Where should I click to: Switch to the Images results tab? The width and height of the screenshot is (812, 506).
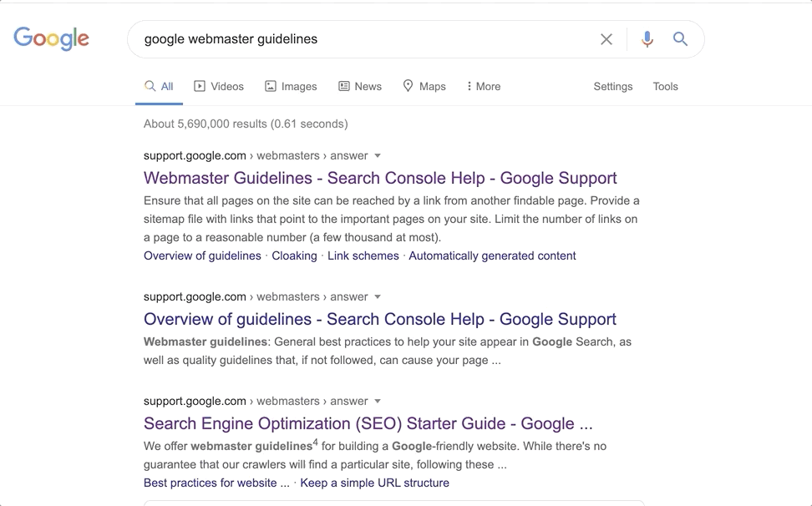pyautogui.click(x=291, y=86)
